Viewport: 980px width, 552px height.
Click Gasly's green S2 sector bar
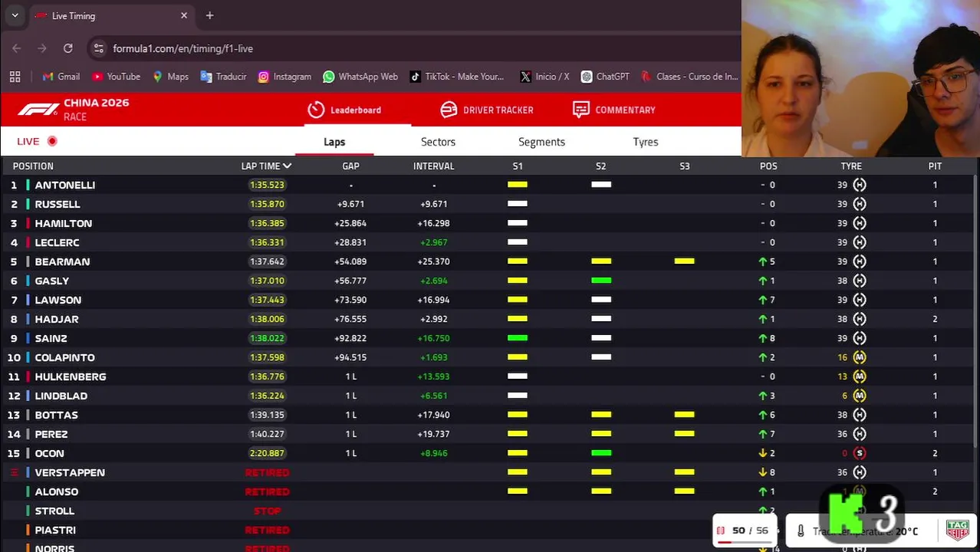pyautogui.click(x=601, y=281)
